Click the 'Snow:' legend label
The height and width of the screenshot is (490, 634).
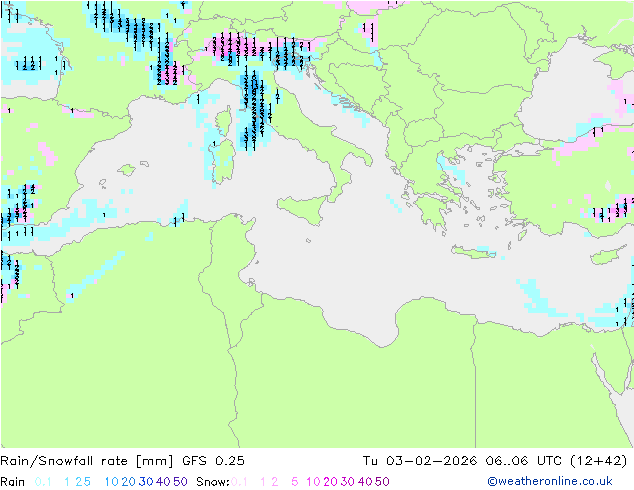click(213, 482)
